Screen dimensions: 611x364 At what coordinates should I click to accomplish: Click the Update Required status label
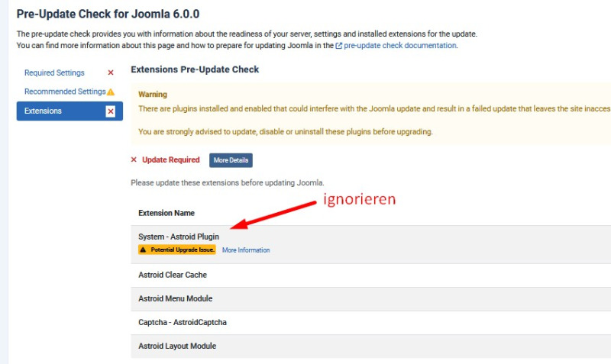(x=171, y=160)
